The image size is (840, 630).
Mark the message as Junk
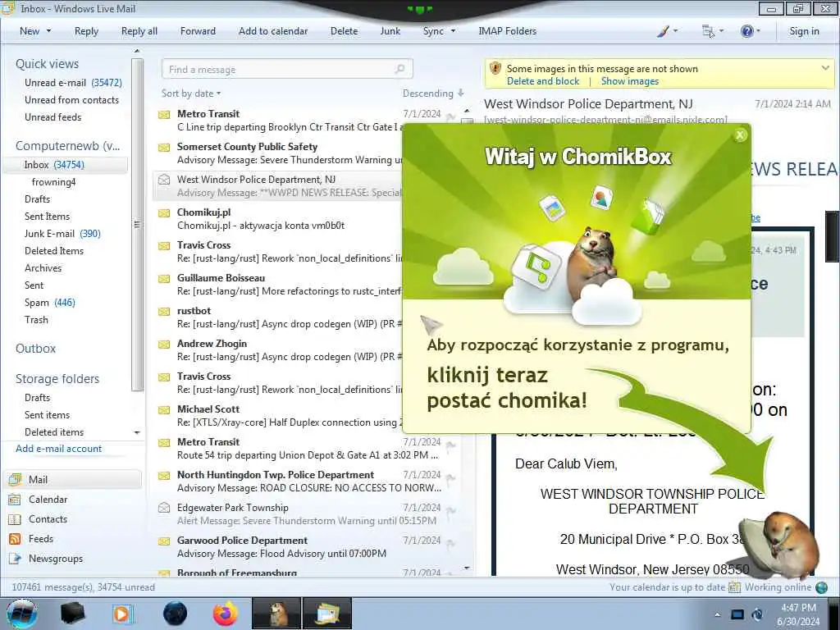[390, 31]
